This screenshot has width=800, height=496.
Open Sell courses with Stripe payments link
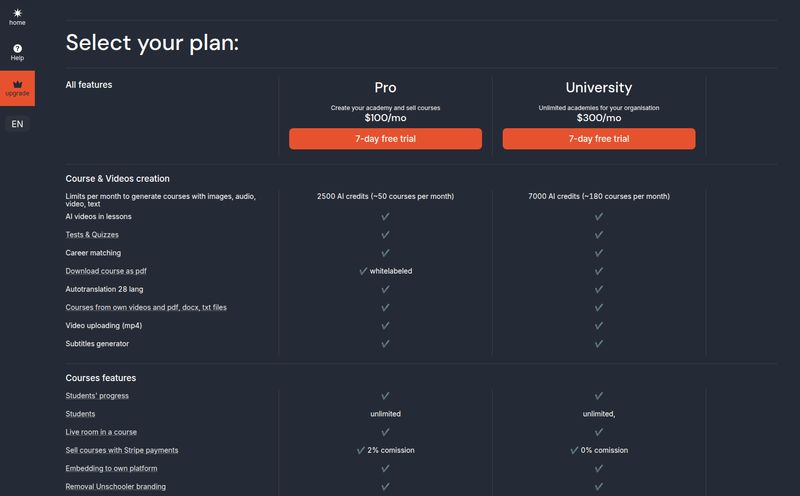click(122, 450)
